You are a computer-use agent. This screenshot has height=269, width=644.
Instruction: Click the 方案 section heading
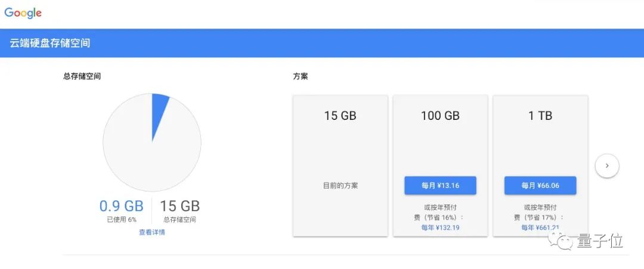301,76
